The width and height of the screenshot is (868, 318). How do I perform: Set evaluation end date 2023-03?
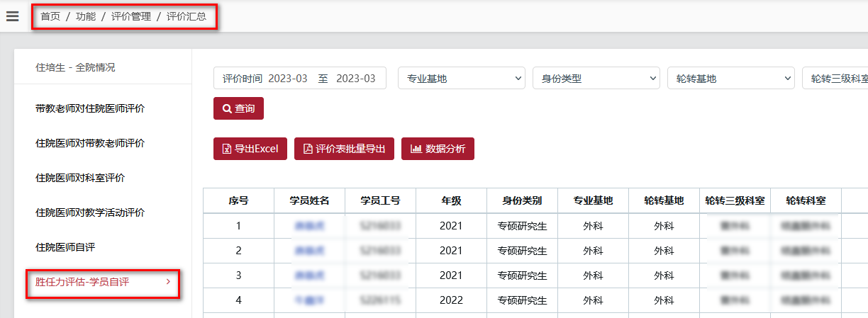tap(356, 79)
